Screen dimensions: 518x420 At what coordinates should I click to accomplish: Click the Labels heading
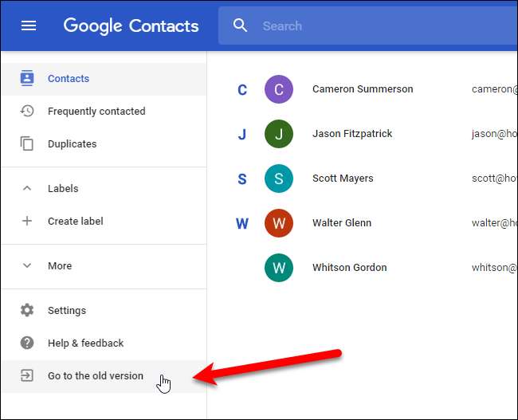[63, 188]
